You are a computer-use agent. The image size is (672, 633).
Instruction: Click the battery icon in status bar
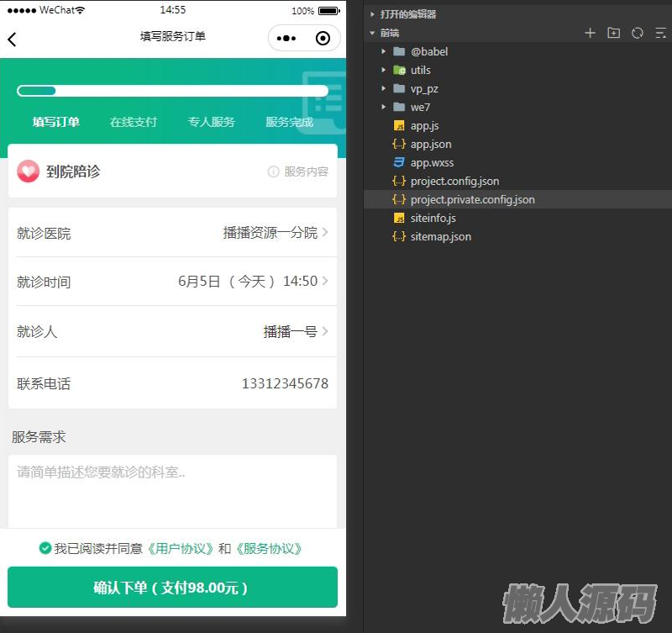pos(328,11)
